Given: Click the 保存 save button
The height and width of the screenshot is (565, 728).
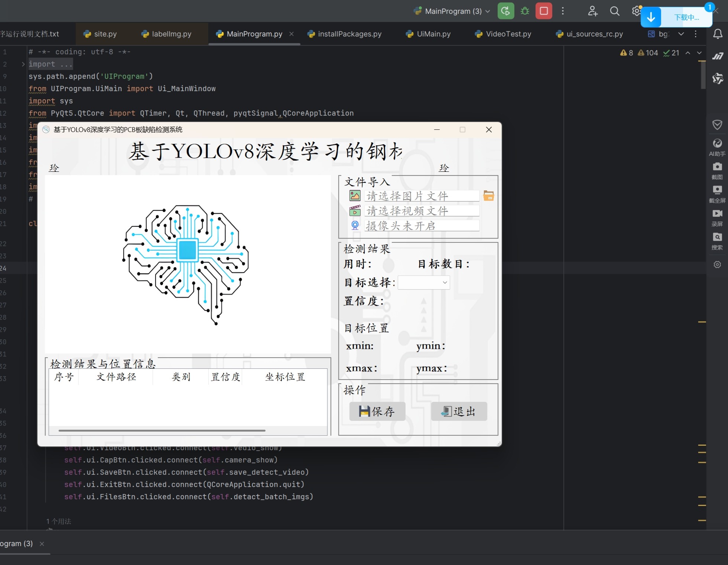Looking at the screenshot, I should tap(377, 411).
